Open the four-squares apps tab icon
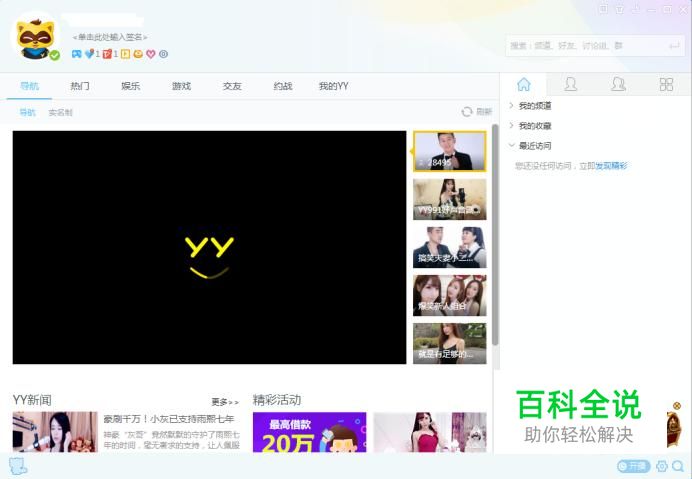 click(x=666, y=84)
